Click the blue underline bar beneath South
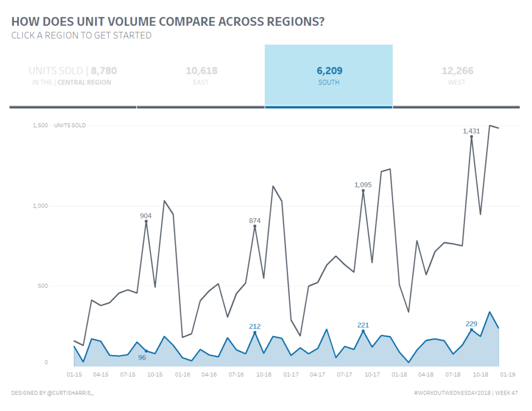Image resolution: width=532 pixels, height=411 pixels. [329, 107]
